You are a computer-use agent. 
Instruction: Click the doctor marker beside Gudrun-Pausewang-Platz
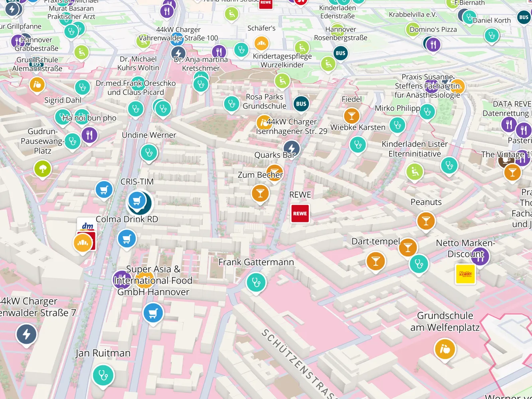click(72, 141)
